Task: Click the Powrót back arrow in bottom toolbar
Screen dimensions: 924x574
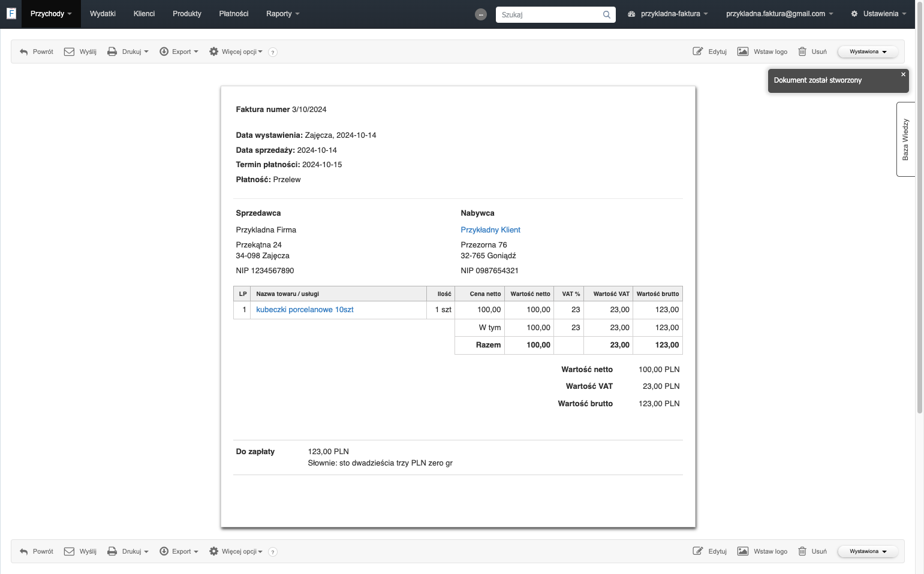Action: click(24, 552)
